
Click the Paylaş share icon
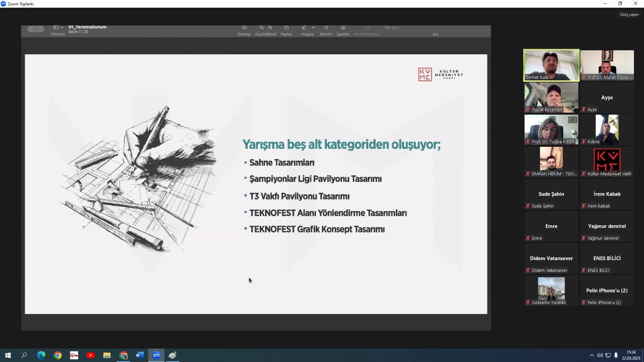point(286,27)
